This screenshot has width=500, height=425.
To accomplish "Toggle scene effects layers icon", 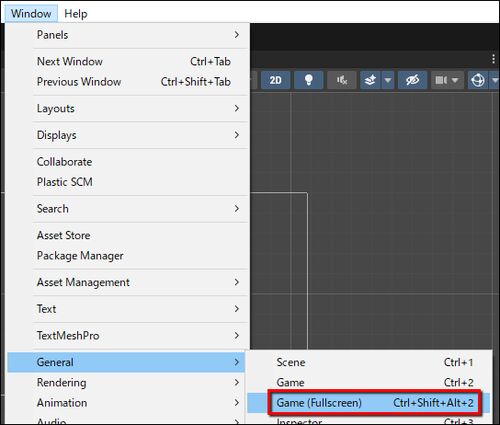I will click(x=370, y=80).
